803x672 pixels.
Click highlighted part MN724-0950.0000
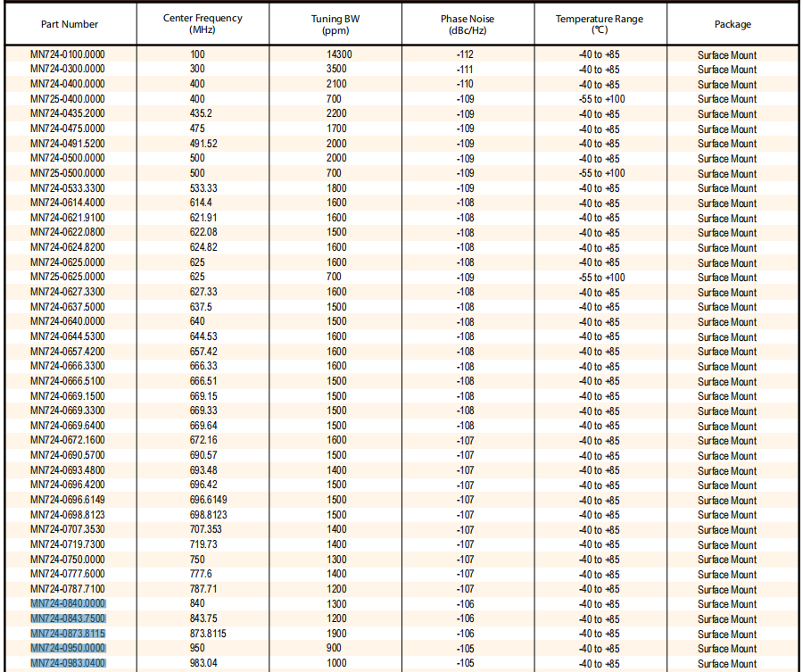[x=68, y=649]
